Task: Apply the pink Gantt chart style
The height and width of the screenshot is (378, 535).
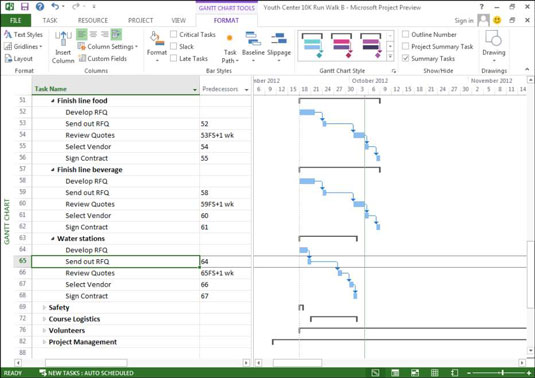Action: tap(342, 46)
